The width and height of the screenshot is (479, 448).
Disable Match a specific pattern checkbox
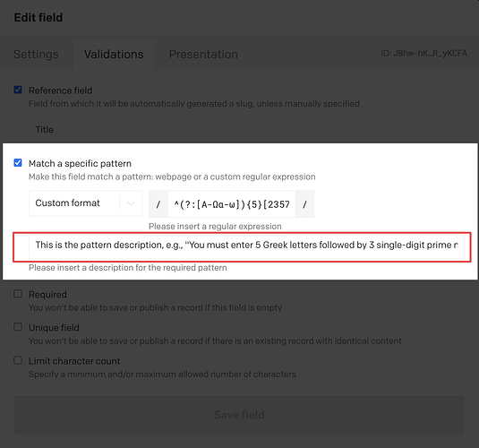[x=18, y=163]
